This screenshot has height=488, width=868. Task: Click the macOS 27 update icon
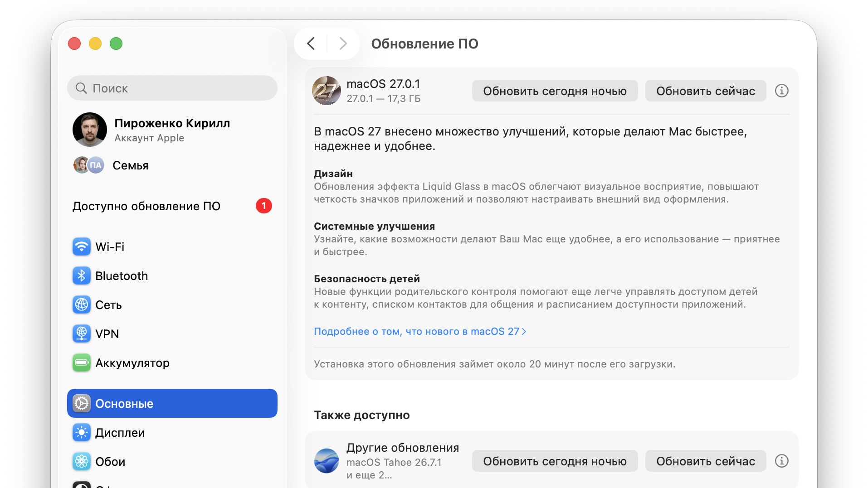click(327, 91)
